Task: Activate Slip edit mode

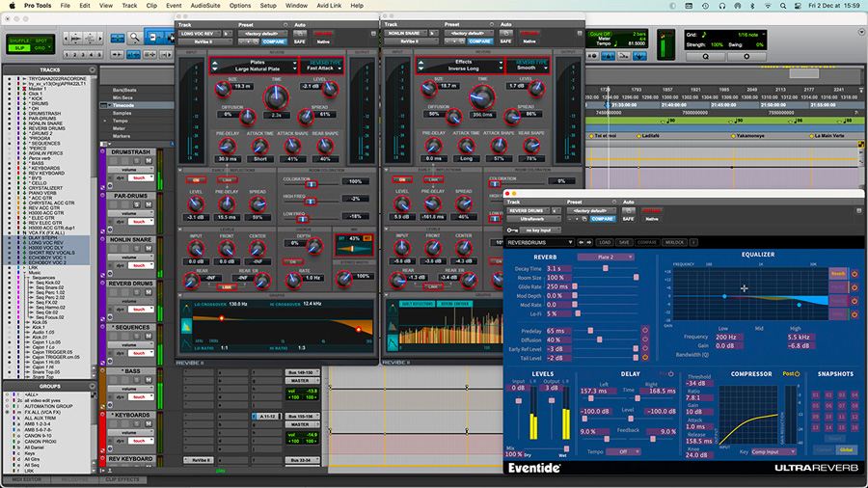Action: click(17, 47)
